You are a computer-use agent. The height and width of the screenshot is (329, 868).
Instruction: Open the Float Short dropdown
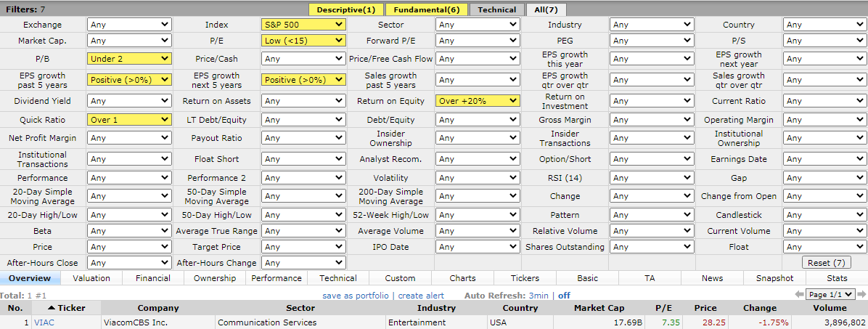(304, 159)
